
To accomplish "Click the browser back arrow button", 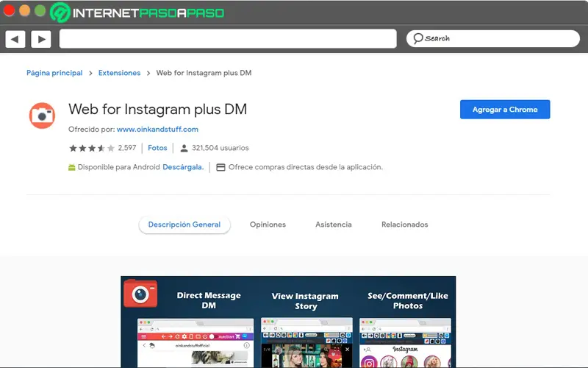I will 15,39.
